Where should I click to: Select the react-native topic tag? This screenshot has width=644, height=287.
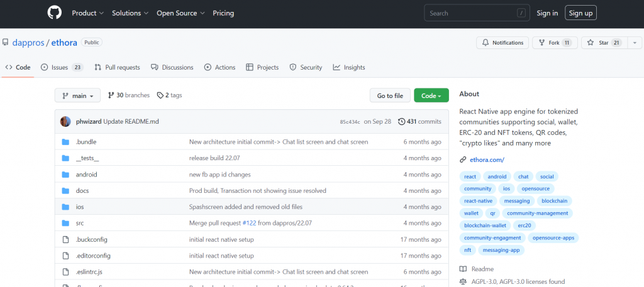click(478, 201)
